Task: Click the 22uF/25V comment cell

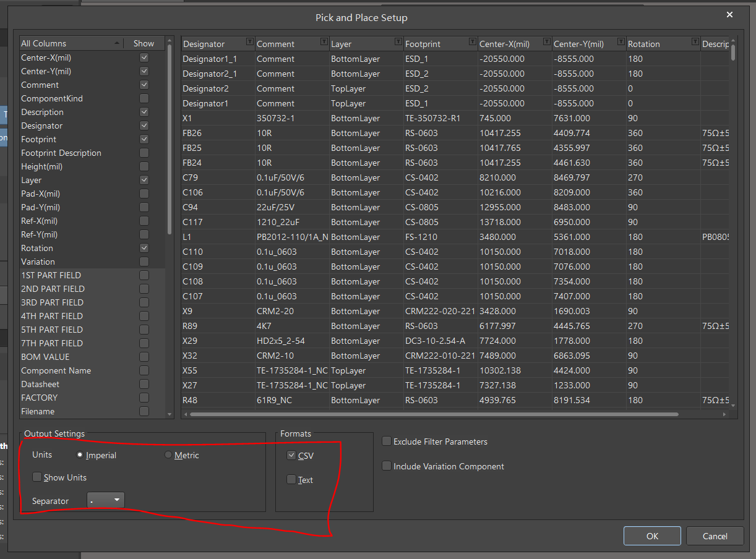Action: click(x=293, y=207)
